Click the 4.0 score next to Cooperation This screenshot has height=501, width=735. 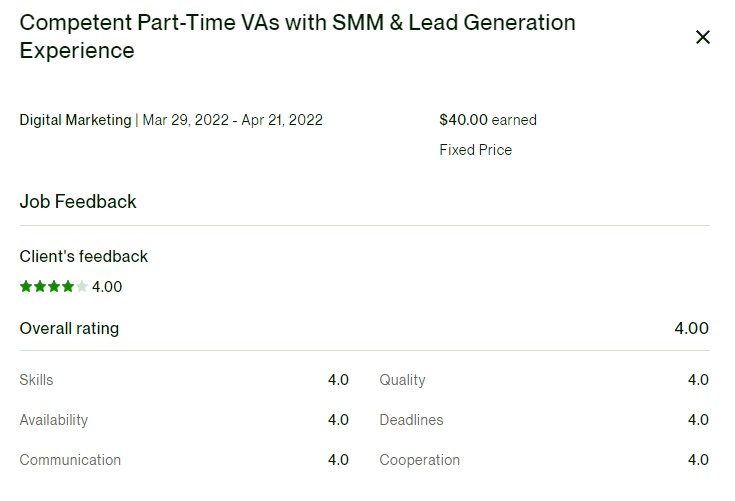click(x=698, y=460)
